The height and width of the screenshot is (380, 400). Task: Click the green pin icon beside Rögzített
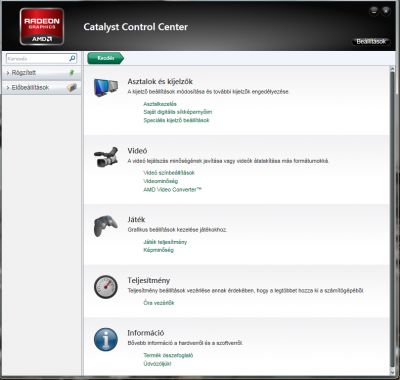click(72, 72)
